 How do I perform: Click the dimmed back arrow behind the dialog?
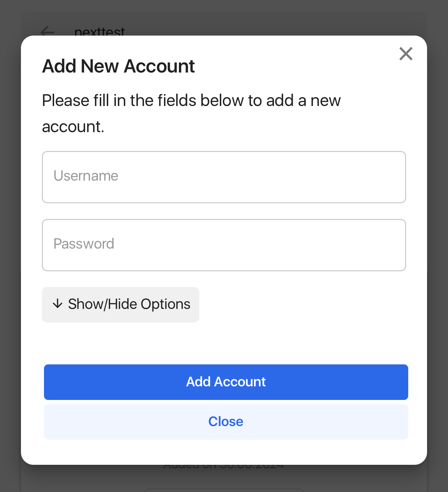point(47,32)
